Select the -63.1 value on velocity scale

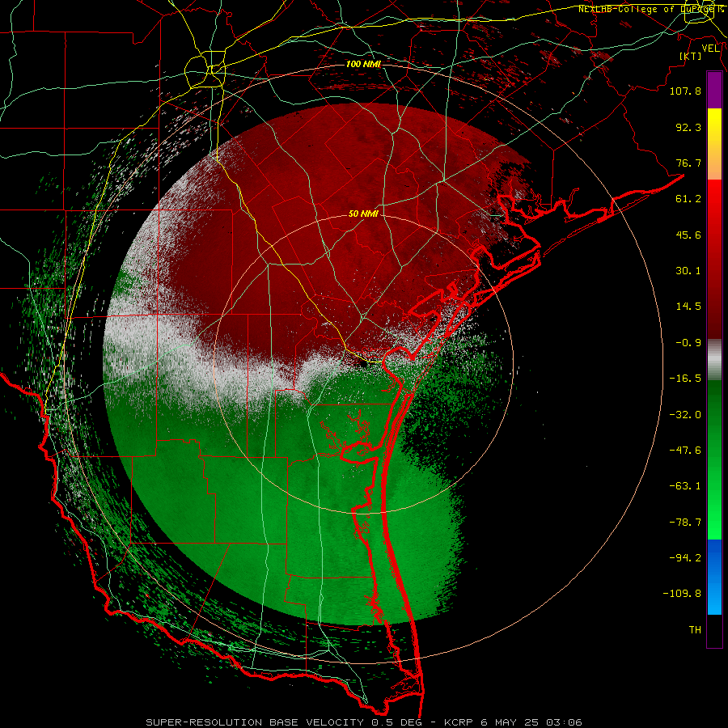tap(685, 486)
